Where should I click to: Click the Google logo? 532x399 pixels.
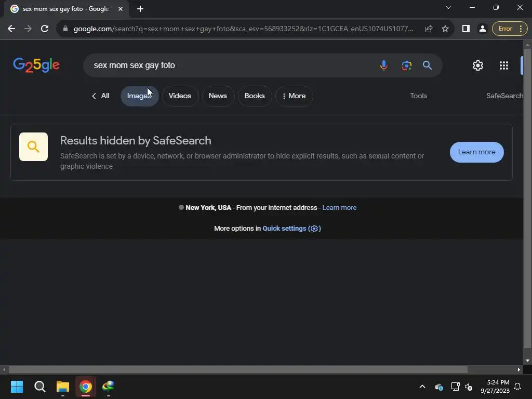(x=36, y=65)
